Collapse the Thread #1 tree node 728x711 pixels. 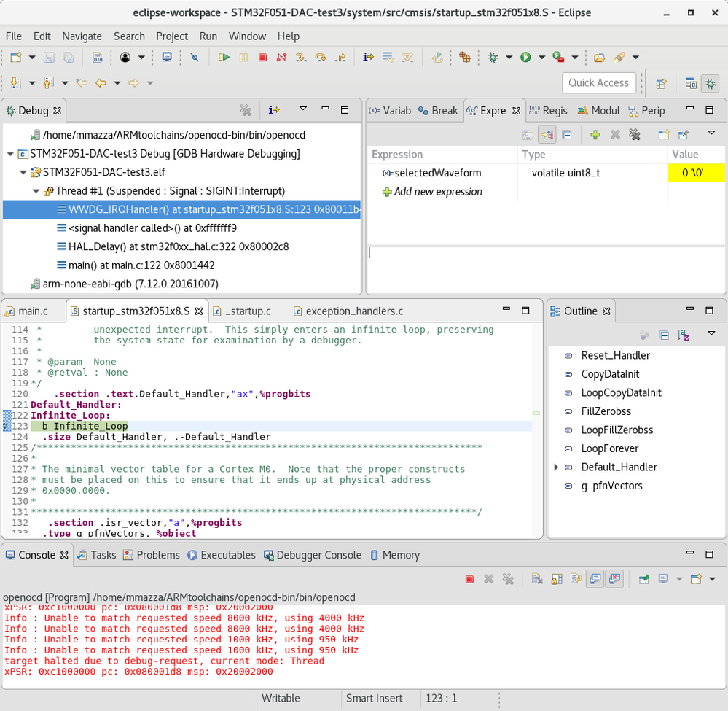[37, 191]
